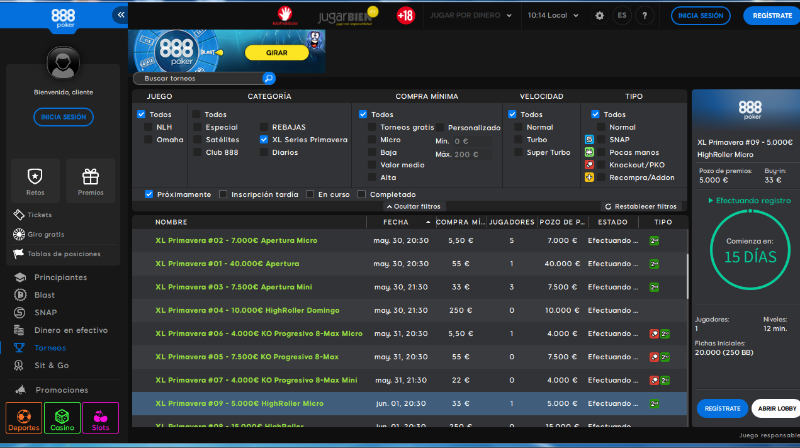
Task: Uncheck XL Series Primavera category
Action: [264, 139]
